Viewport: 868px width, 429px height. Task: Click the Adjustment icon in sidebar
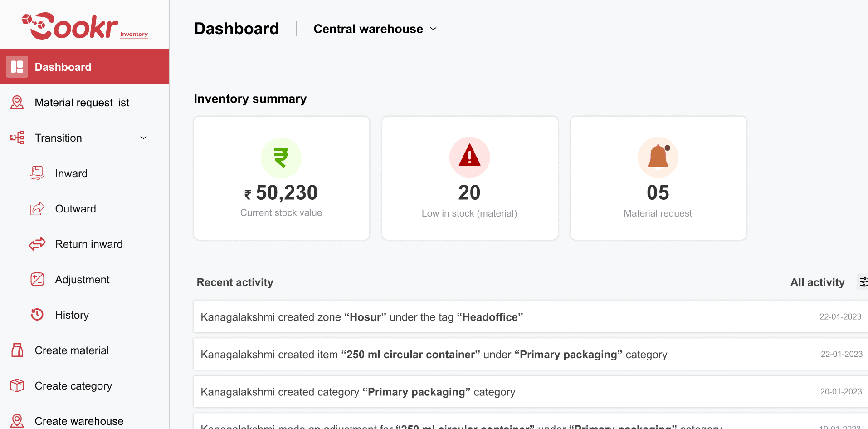tap(37, 279)
